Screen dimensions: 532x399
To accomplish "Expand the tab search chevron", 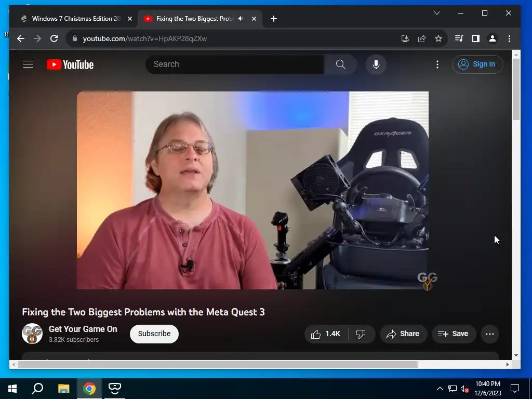I will click(x=437, y=13).
